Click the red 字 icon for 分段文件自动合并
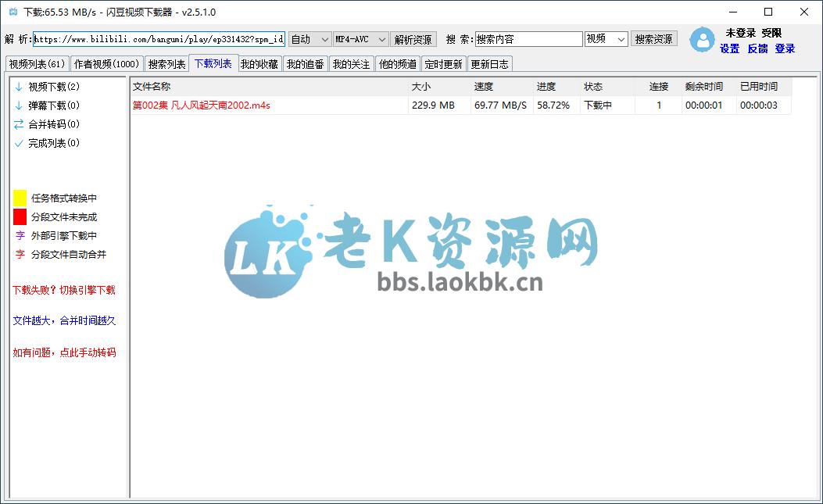The height and width of the screenshot is (504, 823). (x=20, y=255)
